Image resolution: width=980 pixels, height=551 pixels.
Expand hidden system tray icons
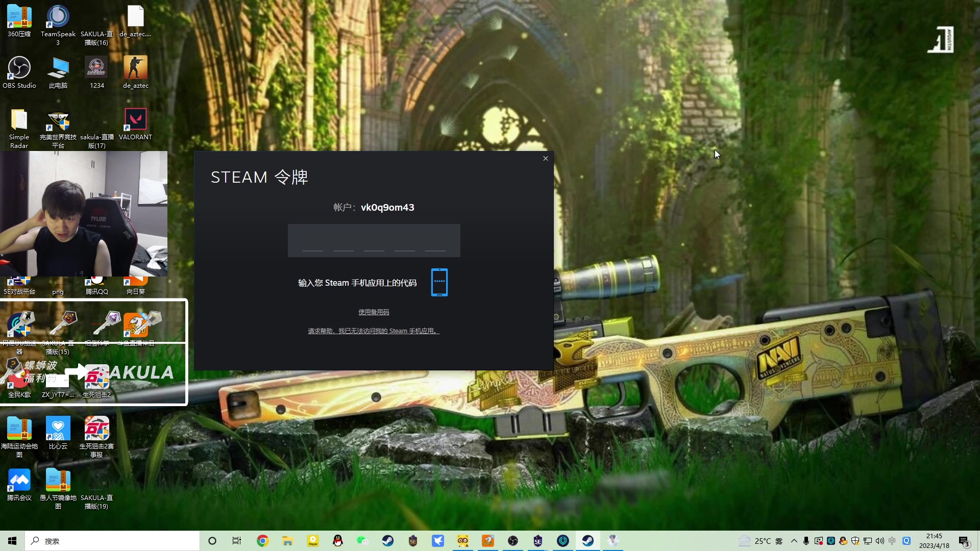pyautogui.click(x=794, y=541)
